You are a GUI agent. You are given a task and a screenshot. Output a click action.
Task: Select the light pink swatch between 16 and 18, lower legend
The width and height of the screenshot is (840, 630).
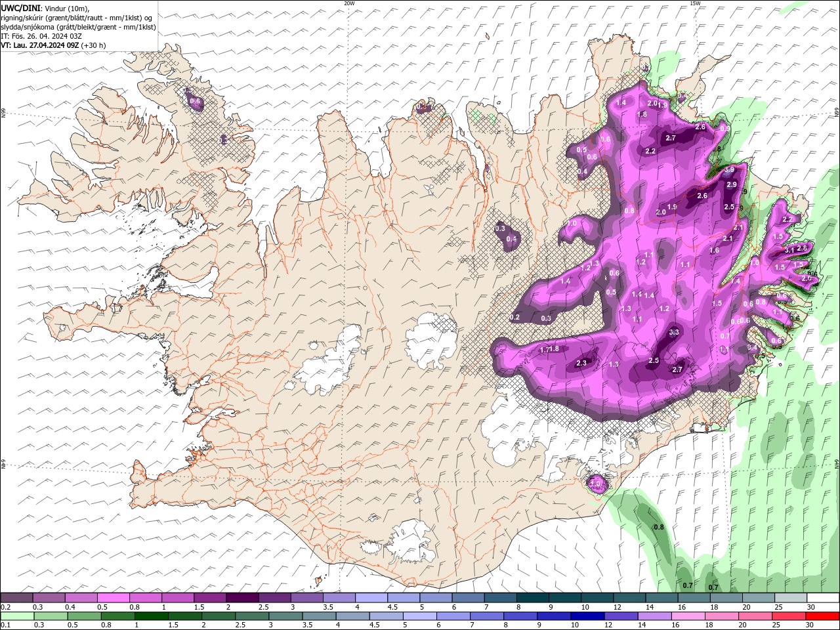(688, 616)
